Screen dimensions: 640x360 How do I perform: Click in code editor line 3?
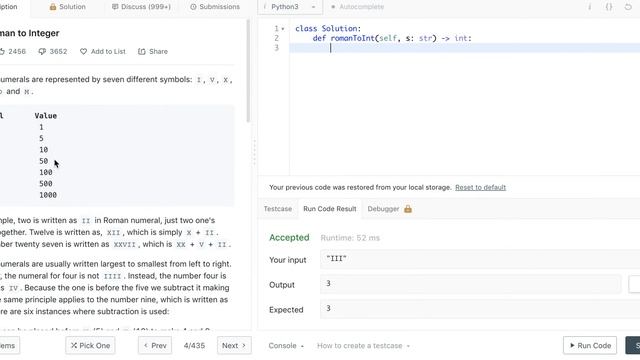(x=464, y=48)
